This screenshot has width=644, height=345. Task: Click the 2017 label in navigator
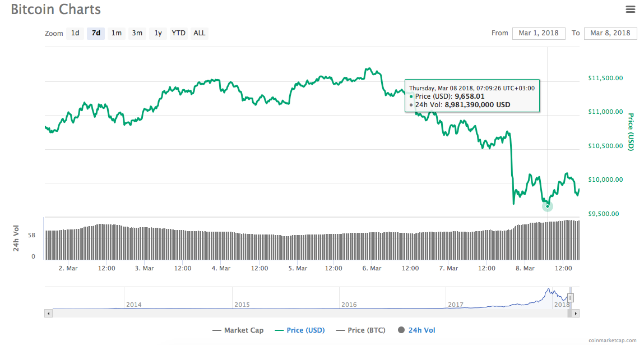click(456, 305)
